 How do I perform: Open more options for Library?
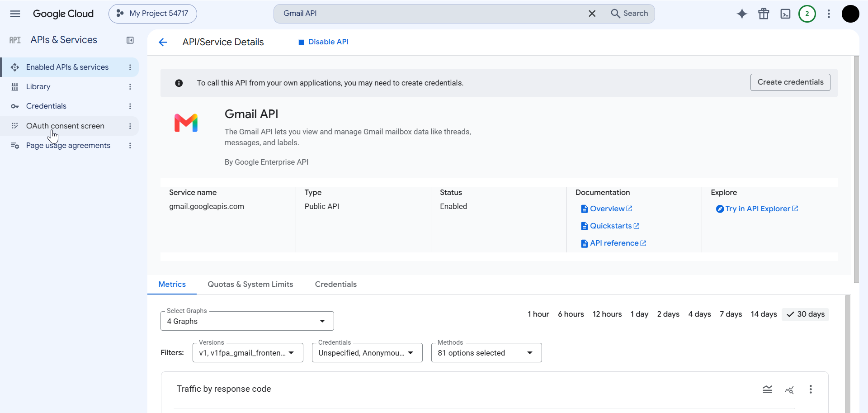click(x=130, y=87)
